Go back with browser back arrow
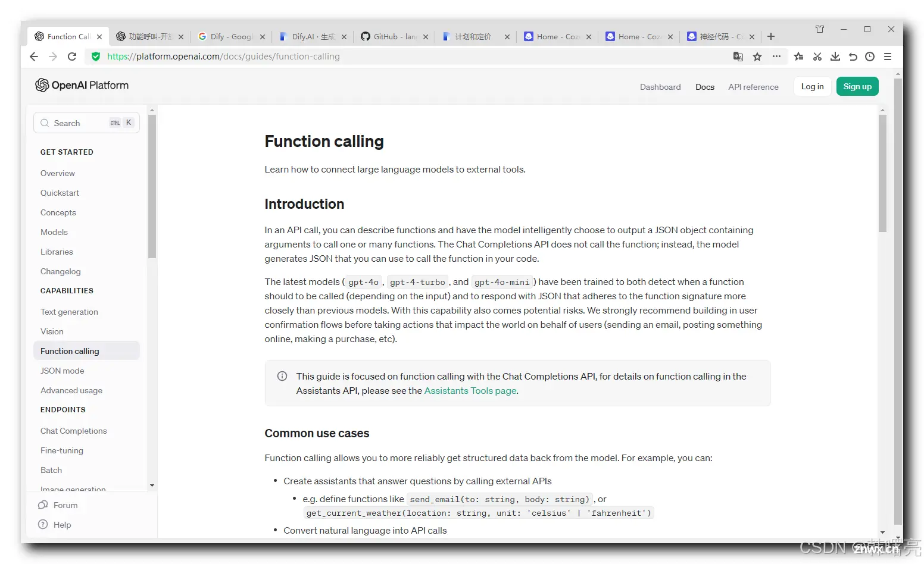Viewport: 924px width, 564px height. click(x=34, y=57)
